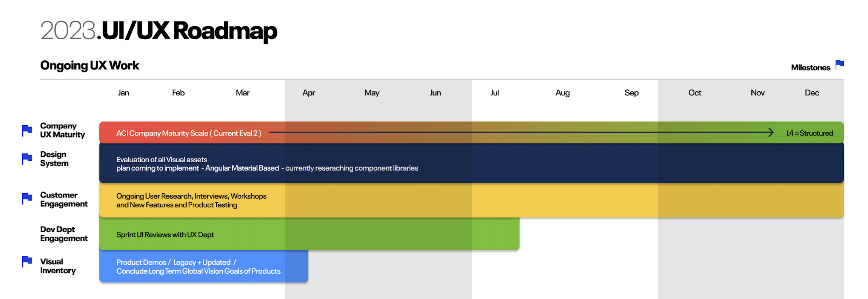The height and width of the screenshot is (299, 868).
Task: Click the 'Ongoing User Research, Interviews, Workshops' text
Action: click(191, 196)
